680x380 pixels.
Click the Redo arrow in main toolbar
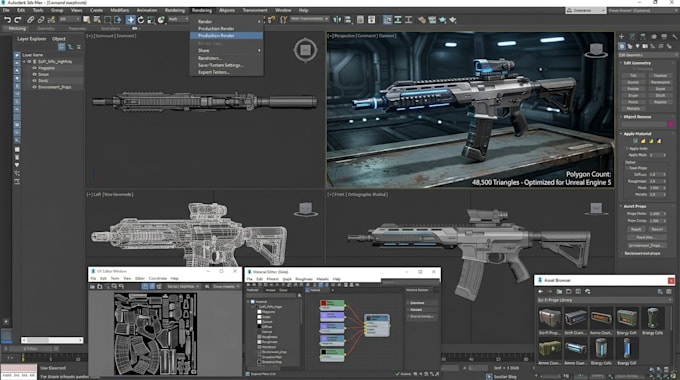(18, 20)
